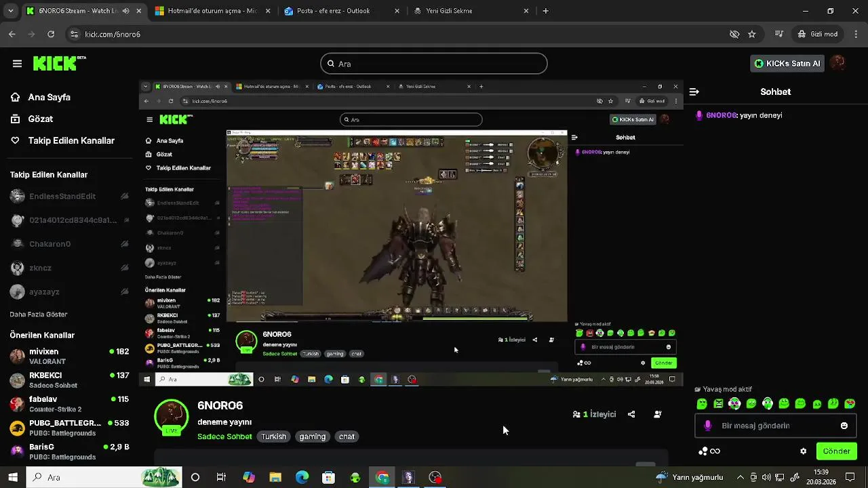Click the Gönder send button

point(836,451)
